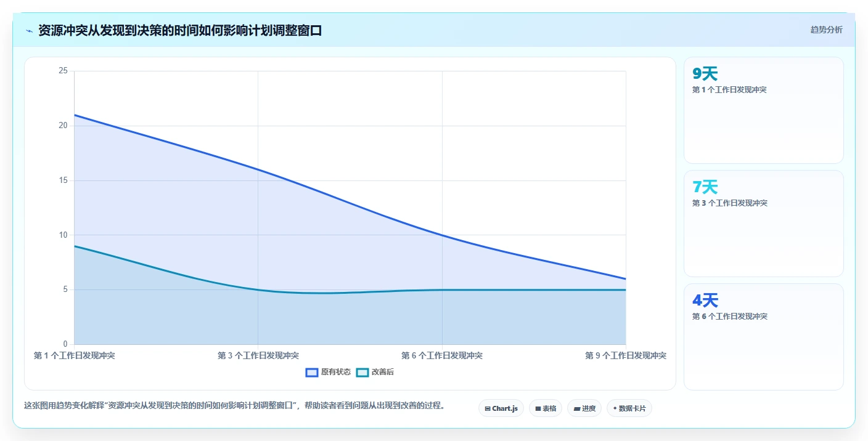Click x-axis label 第 6 个工作日发现冲突
Viewport: 868px width, 441px height.
[442, 356]
